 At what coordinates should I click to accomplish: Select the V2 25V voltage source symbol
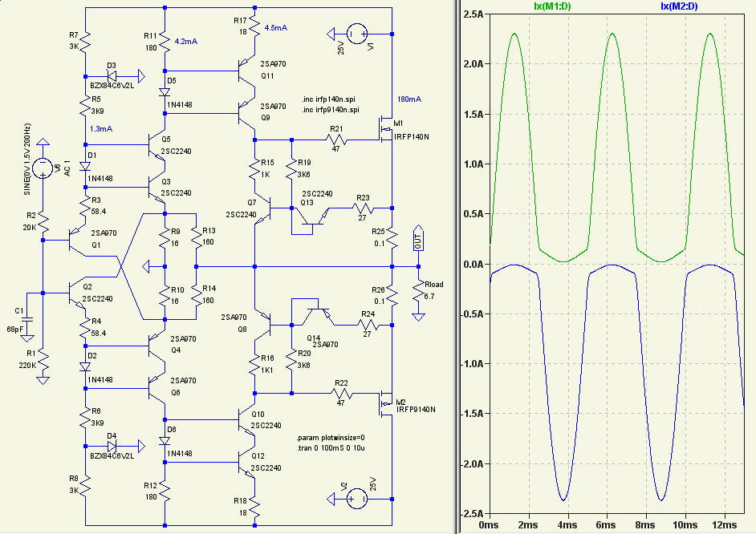[x=357, y=499]
